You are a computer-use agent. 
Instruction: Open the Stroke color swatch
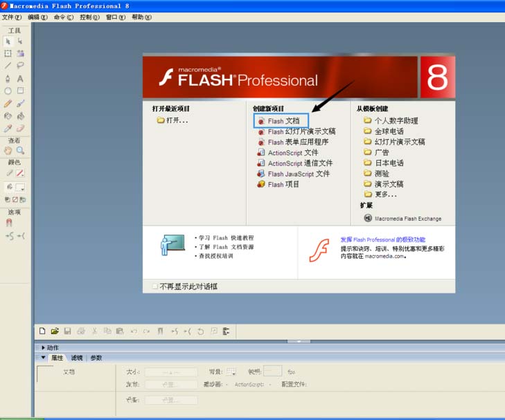coord(20,173)
